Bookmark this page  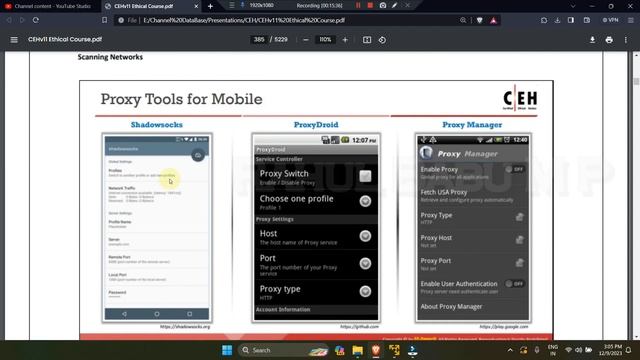click(104, 20)
